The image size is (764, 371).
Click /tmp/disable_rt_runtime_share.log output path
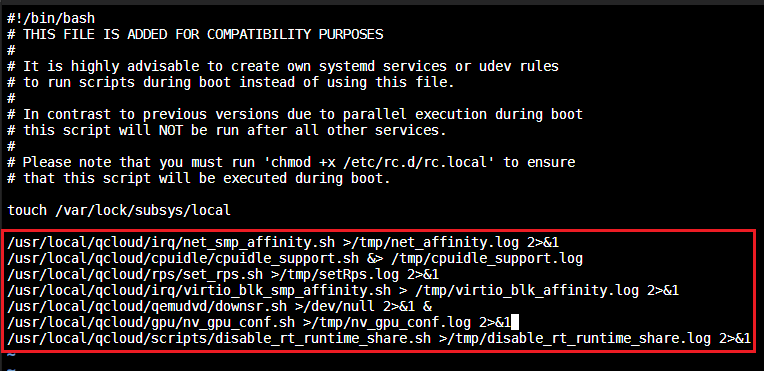[x=579, y=339]
